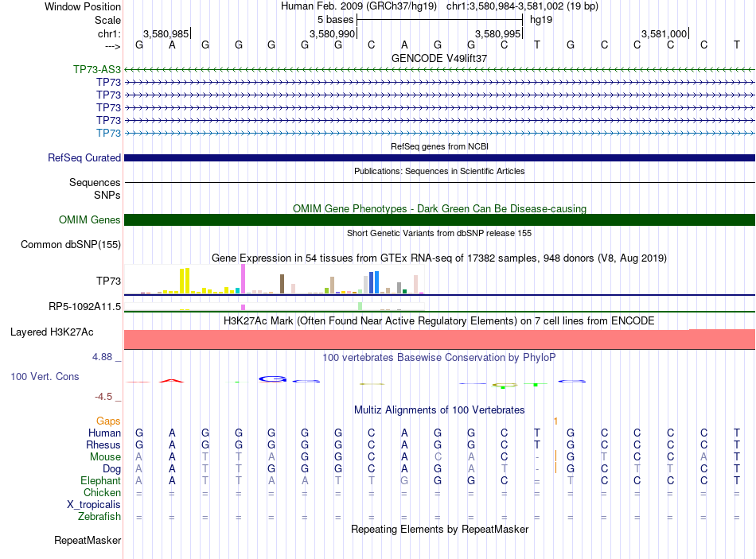Click the Multiz Alignments of 100 Vertebrates title
Viewport: 756px width, 559px height.
click(439, 410)
